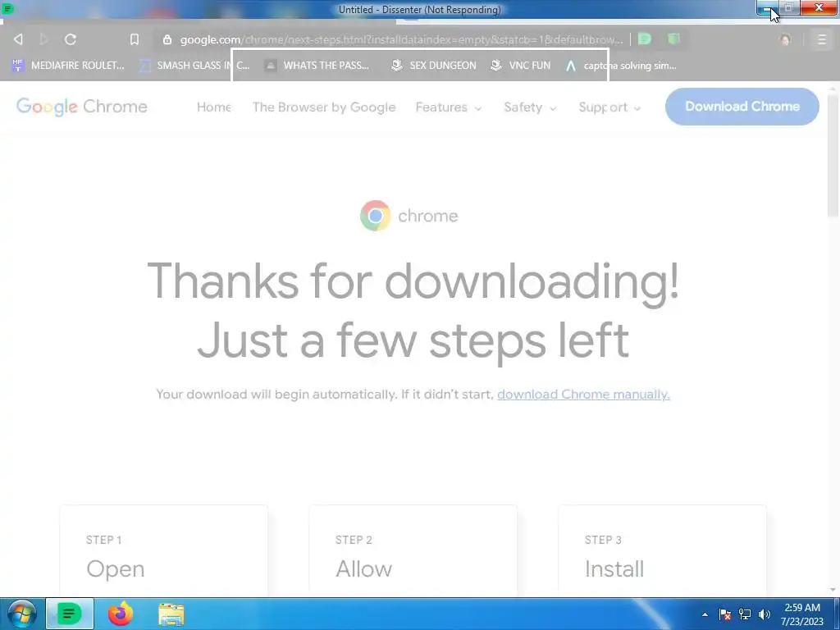
Task: Click the STEP 3 Install card
Action: (x=662, y=550)
